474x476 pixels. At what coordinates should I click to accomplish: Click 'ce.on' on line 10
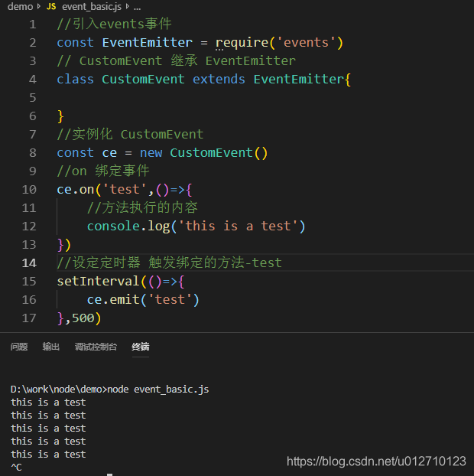(x=76, y=190)
